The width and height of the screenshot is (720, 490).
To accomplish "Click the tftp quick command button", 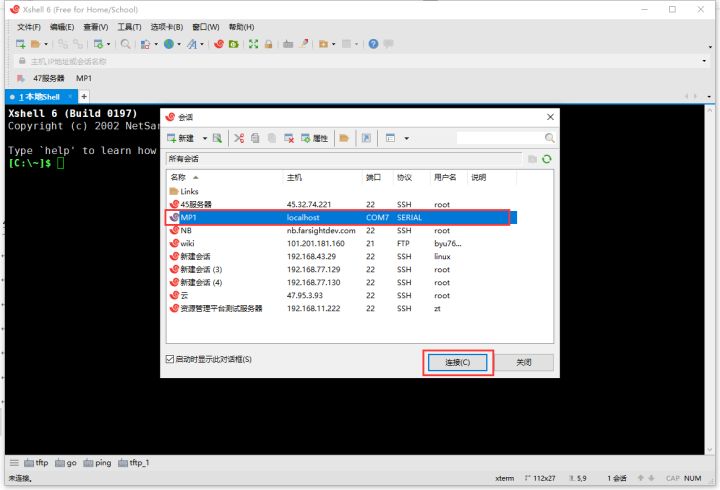I will [36, 463].
